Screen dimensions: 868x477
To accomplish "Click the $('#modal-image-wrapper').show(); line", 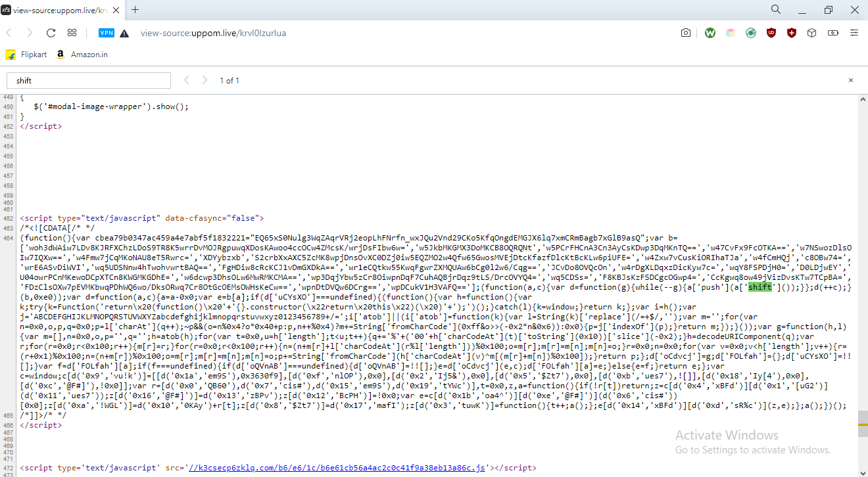I will coord(111,106).
